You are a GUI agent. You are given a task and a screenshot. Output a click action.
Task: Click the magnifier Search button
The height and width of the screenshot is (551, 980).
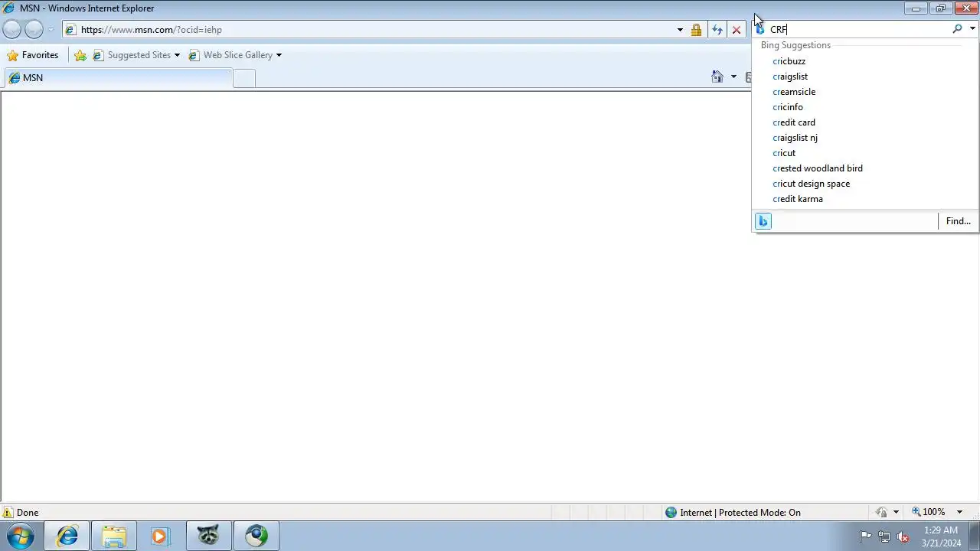coord(957,29)
